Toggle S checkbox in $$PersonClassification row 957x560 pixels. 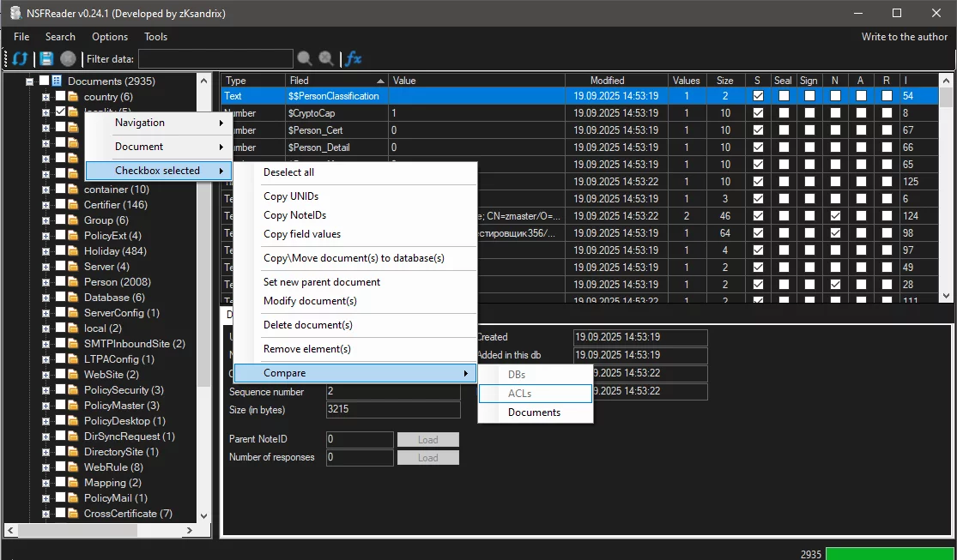point(758,96)
